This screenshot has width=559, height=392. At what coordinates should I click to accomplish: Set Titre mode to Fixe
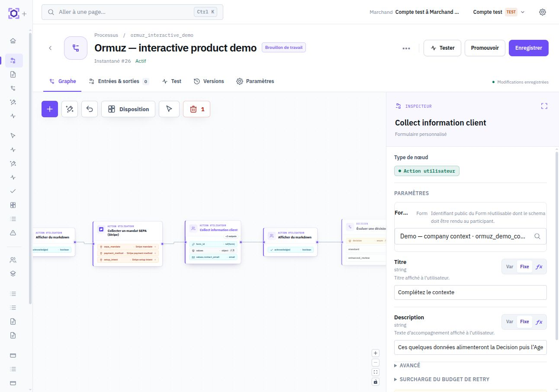coord(524,267)
